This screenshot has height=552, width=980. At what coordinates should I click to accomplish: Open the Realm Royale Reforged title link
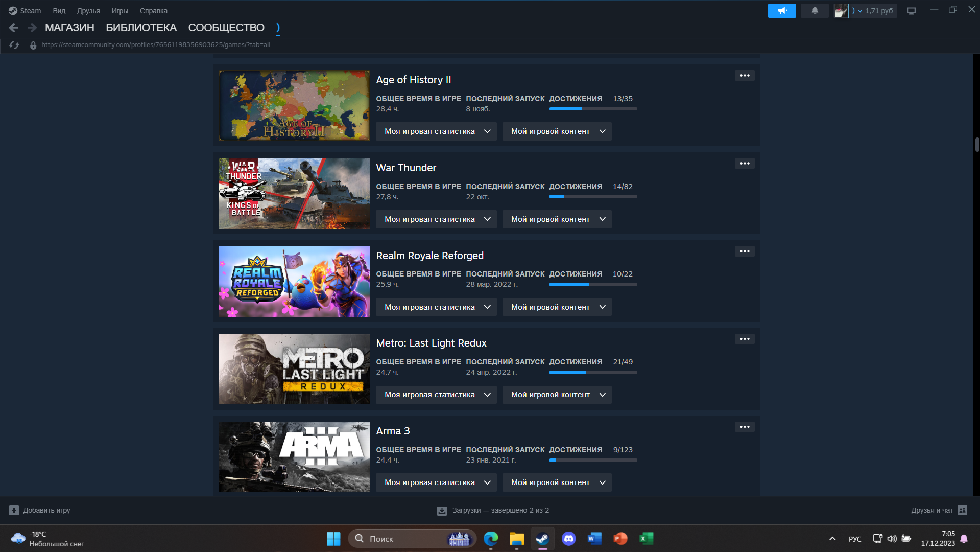pyautogui.click(x=430, y=256)
